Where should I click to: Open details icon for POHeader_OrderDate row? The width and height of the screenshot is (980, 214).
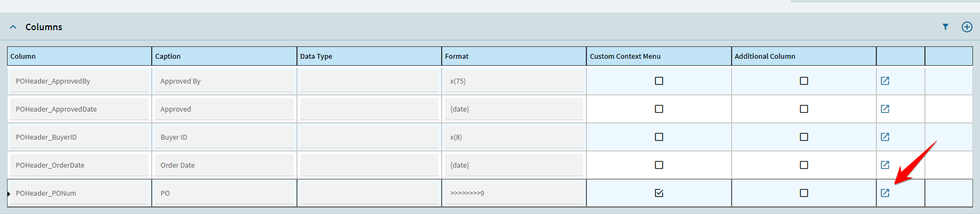pos(885,165)
